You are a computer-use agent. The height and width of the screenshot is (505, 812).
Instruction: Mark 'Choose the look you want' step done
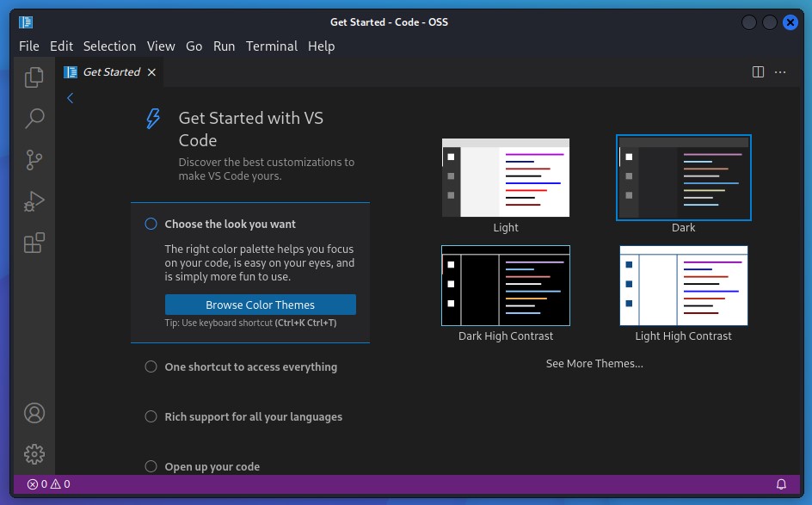151,224
